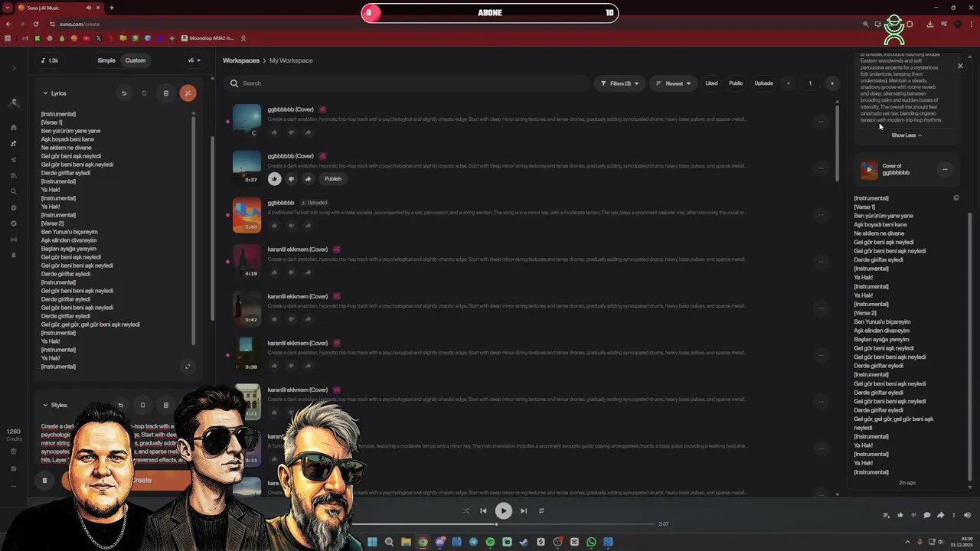Filter workspace by Liked

pos(711,83)
